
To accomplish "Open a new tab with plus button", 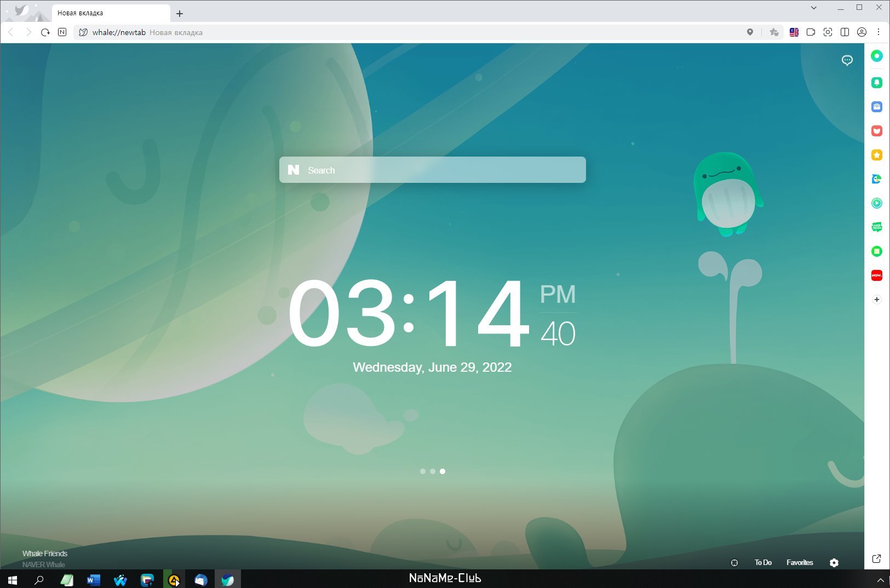I will 180,14.
